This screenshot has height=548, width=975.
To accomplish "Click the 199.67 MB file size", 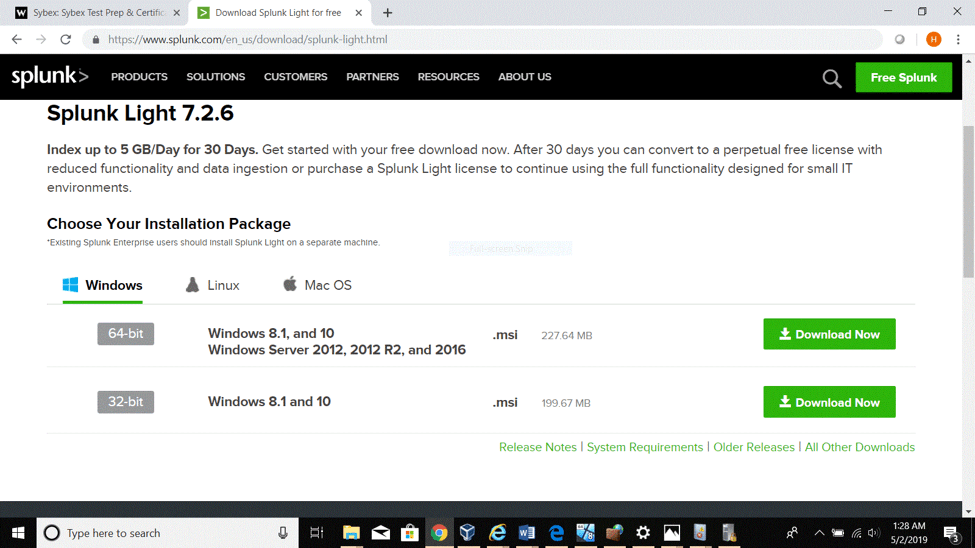I will (566, 403).
